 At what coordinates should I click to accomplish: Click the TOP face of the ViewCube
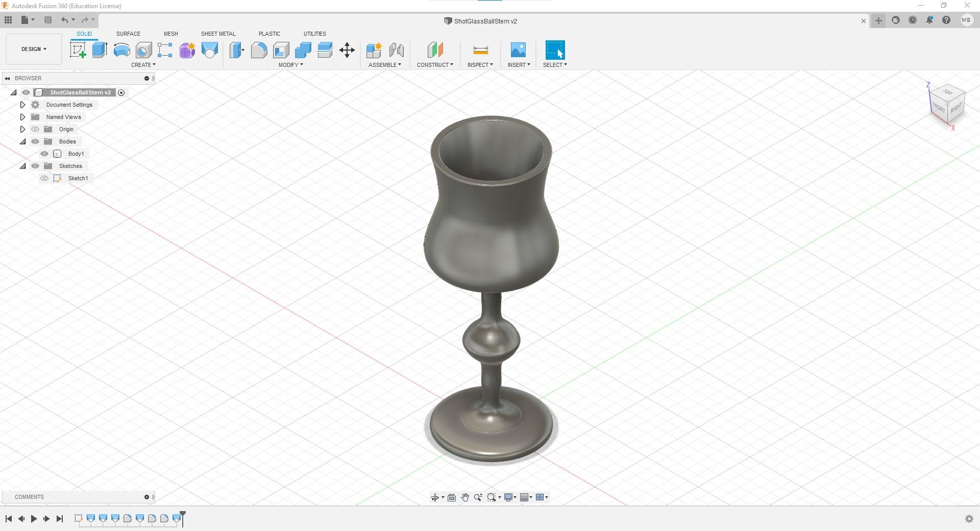coord(948,92)
